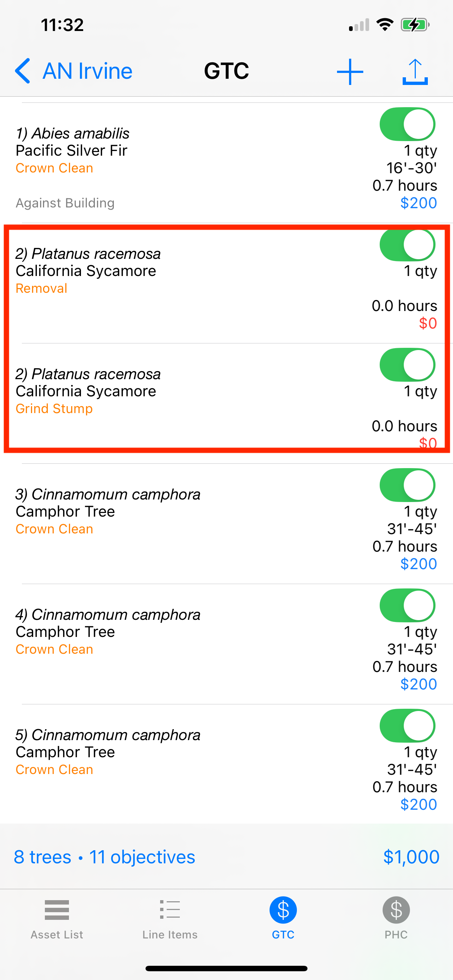Tap the $1,000 total amount
This screenshot has width=453, height=980.
411,857
